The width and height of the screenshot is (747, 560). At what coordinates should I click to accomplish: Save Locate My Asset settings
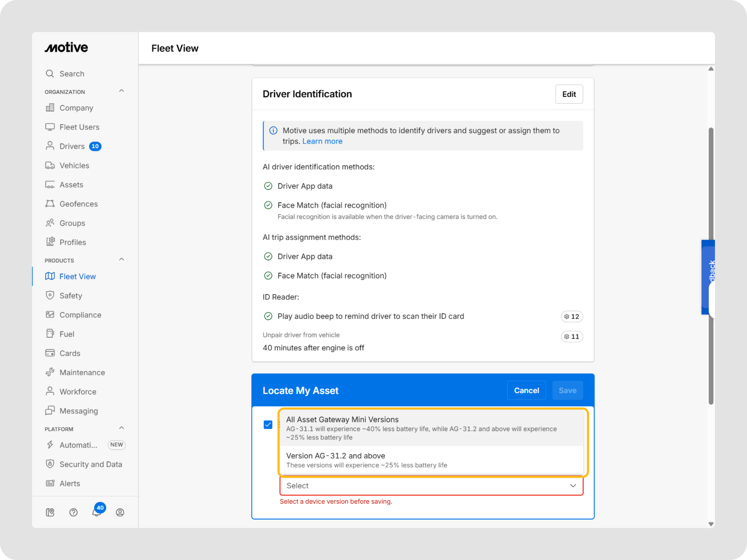[568, 390]
